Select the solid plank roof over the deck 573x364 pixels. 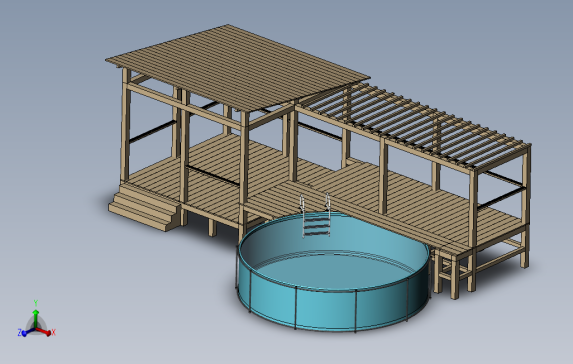238,68
